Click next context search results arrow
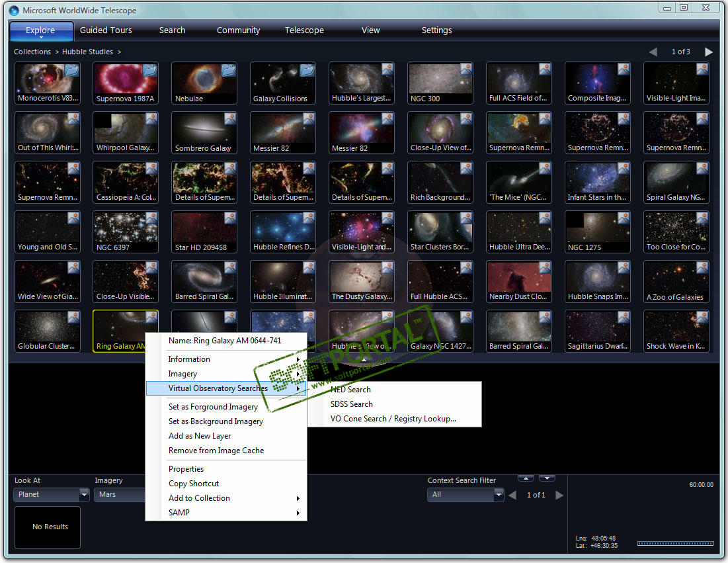This screenshot has width=728, height=563. tap(559, 495)
